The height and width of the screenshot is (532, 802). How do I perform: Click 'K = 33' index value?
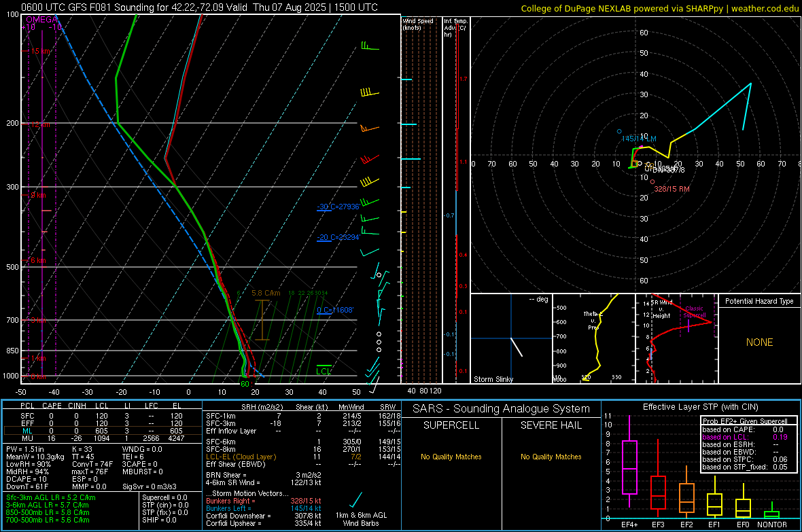pos(82,449)
